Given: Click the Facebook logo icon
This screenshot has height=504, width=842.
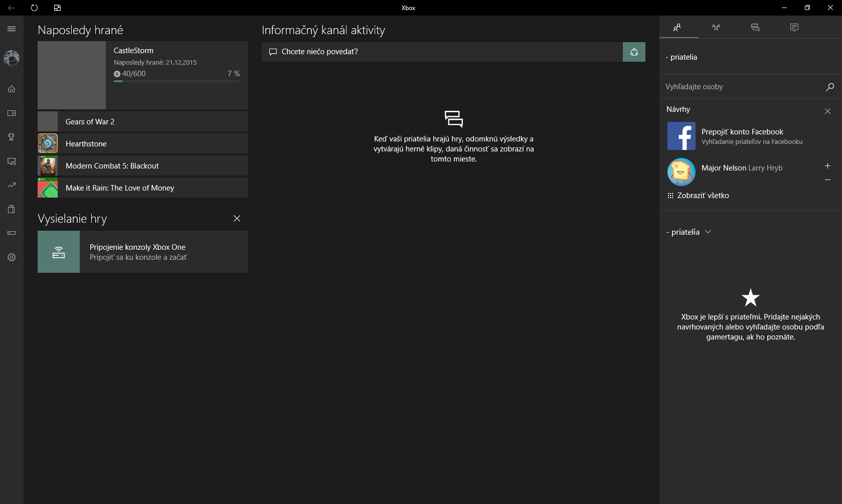Looking at the screenshot, I should [x=682, y=136].
